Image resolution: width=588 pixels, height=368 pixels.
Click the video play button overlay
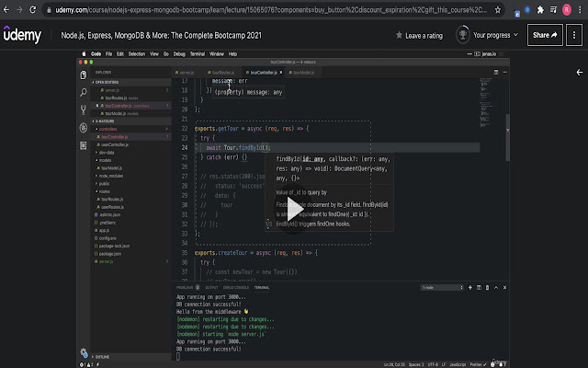(294, 207)
